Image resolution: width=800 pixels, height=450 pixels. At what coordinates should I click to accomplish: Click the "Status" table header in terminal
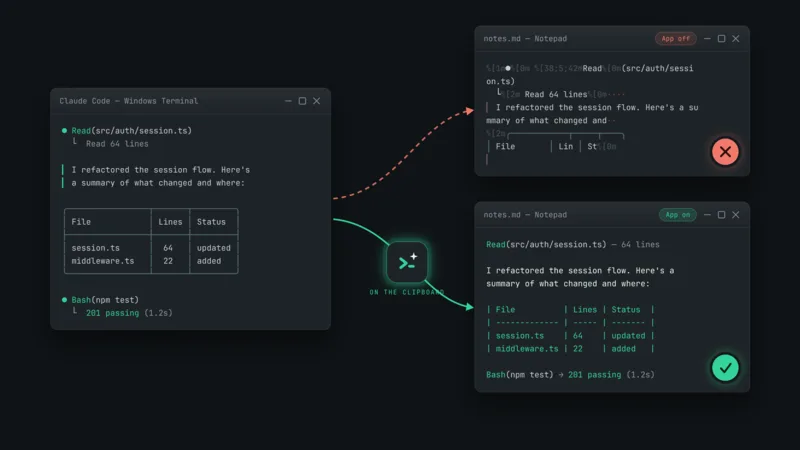[211, 222]
